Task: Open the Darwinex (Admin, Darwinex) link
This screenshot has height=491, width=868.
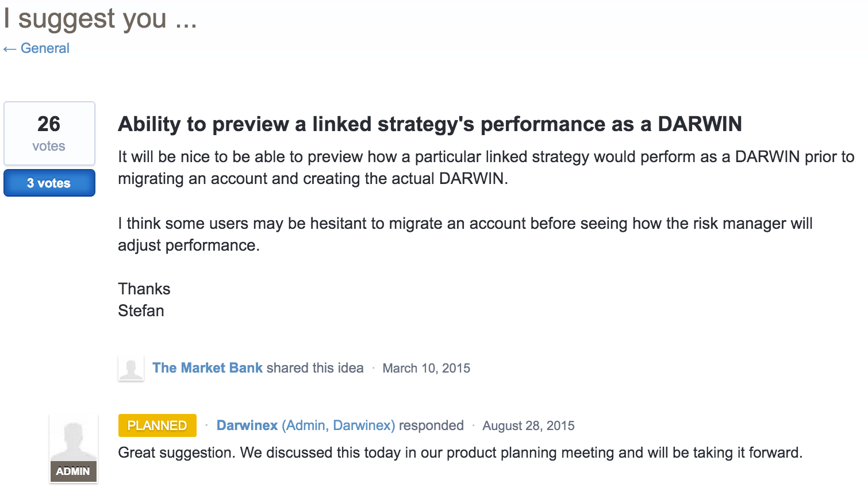Action: coord(305,425)
